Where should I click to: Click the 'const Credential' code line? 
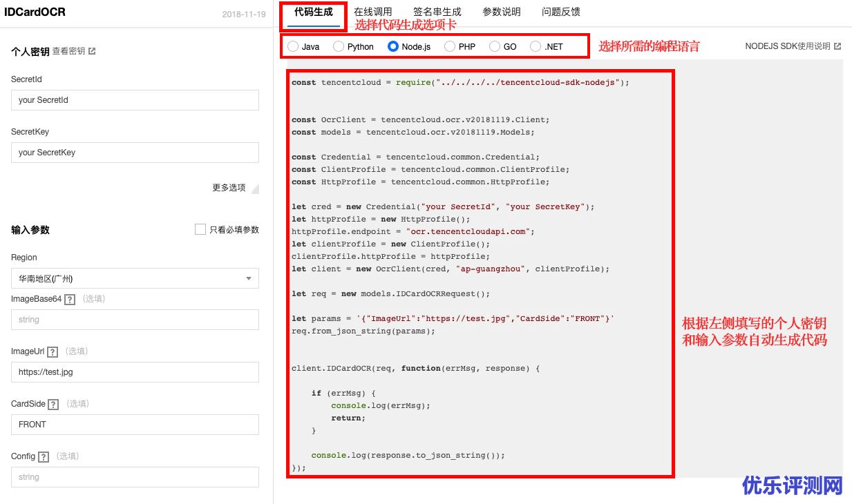click(416, 157)
